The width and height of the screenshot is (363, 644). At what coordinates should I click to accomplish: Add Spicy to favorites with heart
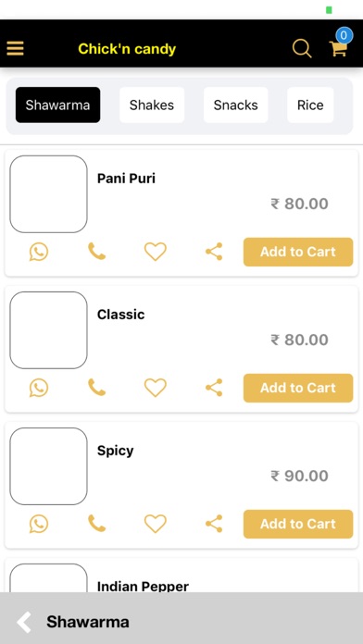pos(156,524)
